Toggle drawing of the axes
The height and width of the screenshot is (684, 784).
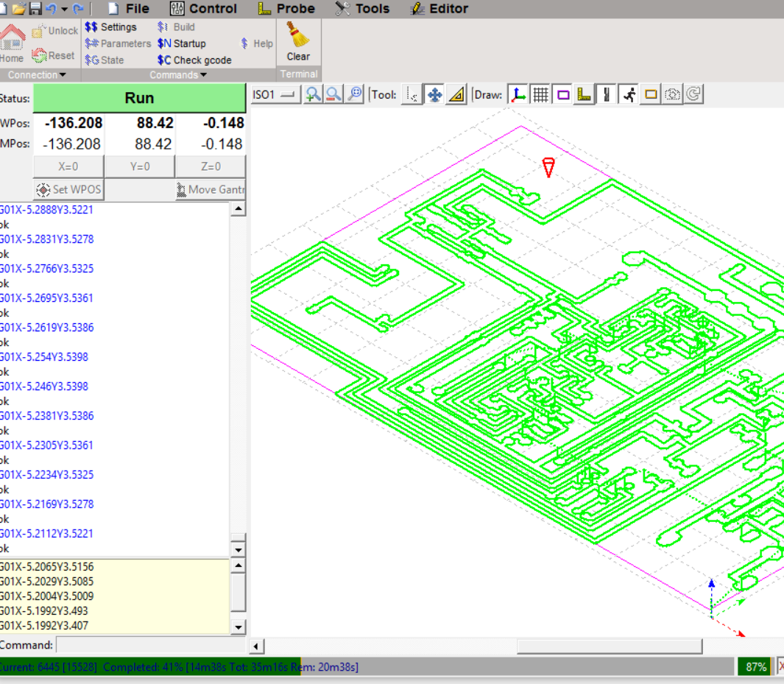(x=518, y=94)
